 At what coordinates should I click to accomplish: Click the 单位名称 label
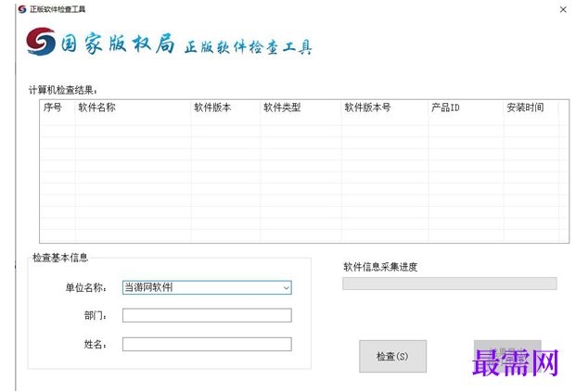point(86,288)
